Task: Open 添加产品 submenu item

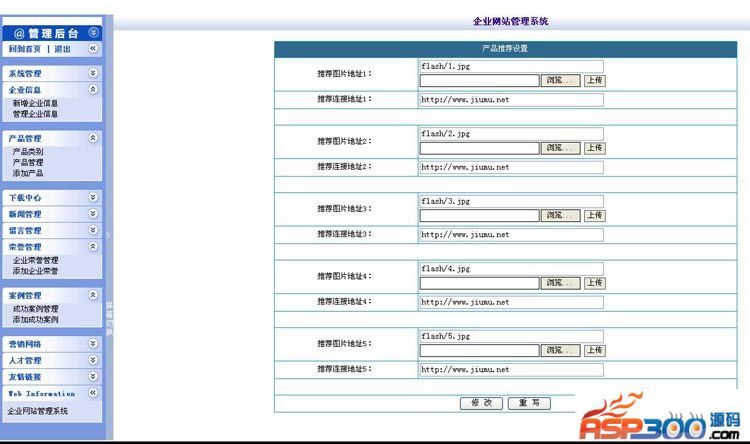Action: 28,173
